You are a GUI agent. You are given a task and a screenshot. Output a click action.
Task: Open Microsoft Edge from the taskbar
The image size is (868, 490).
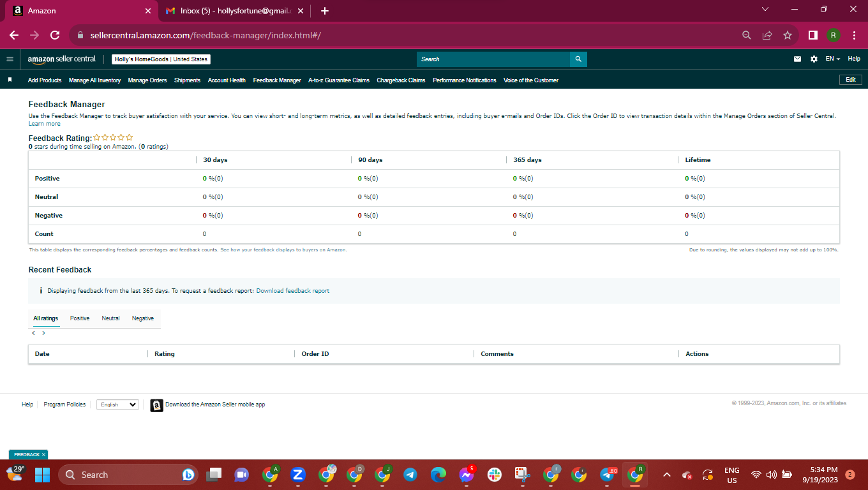tap(438, 475)
